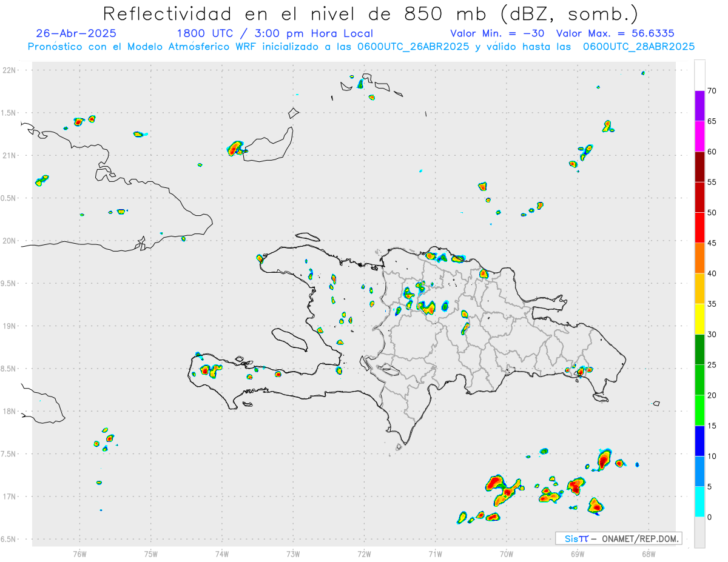Click the colorbar tick label '35'
This screenshot has height=562, width=728.
point(712,304)
